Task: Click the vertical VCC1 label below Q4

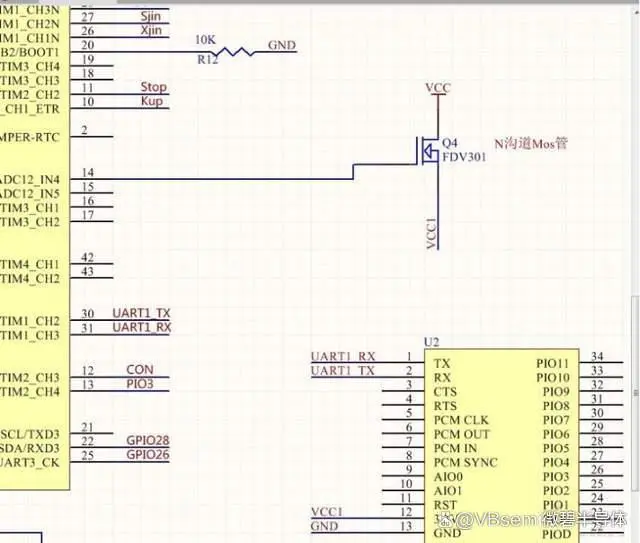Action: (431, 233)
